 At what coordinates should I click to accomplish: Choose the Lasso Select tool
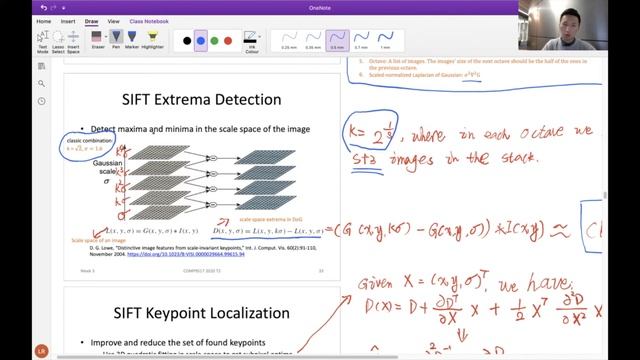click(58, 42)
